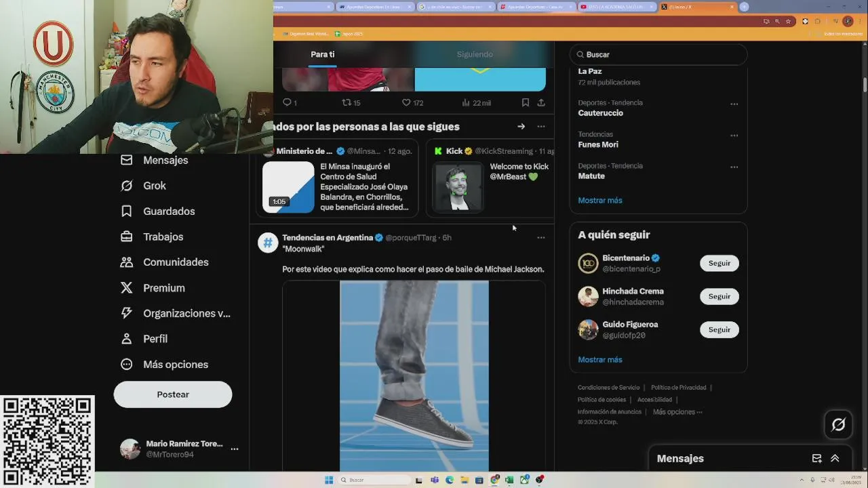Share the top post
This screenshot has width=868, height=488.
[541, 102]
